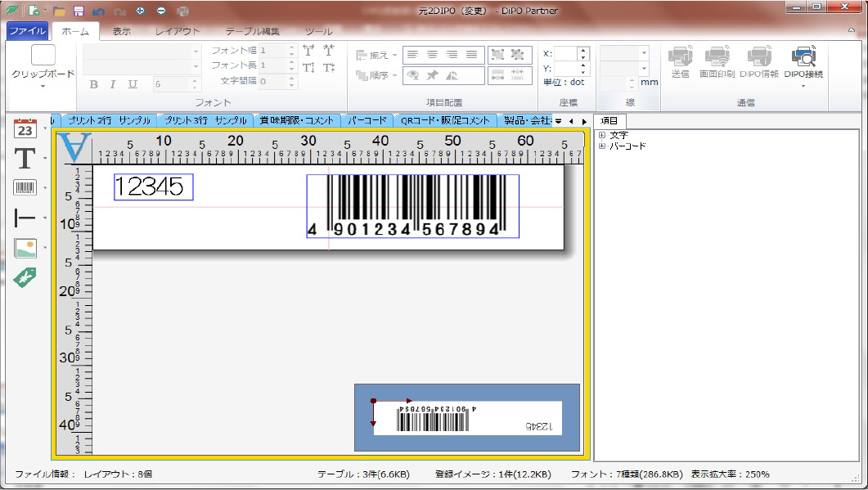Expand the バーコード tree node
868x490 pixels.
[x=602, y=146]
